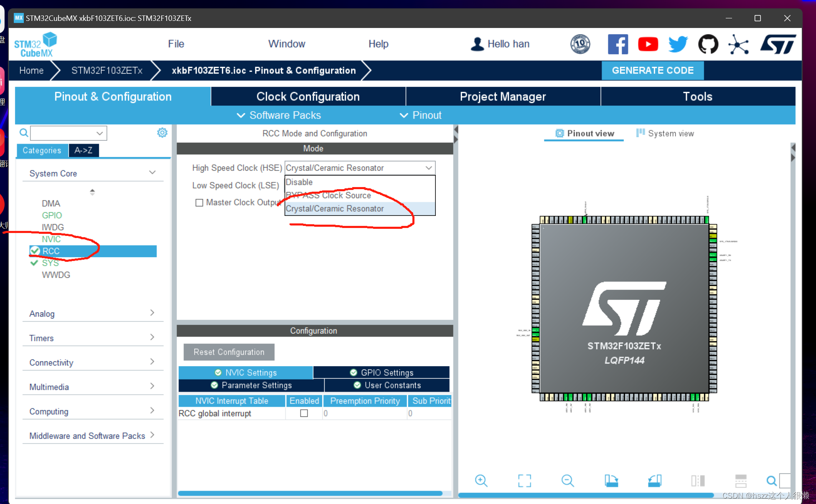Toggle the RCC enabled checkmark in System Core
The width and height of the screenshot is (816, 504).
pos(35,251)
